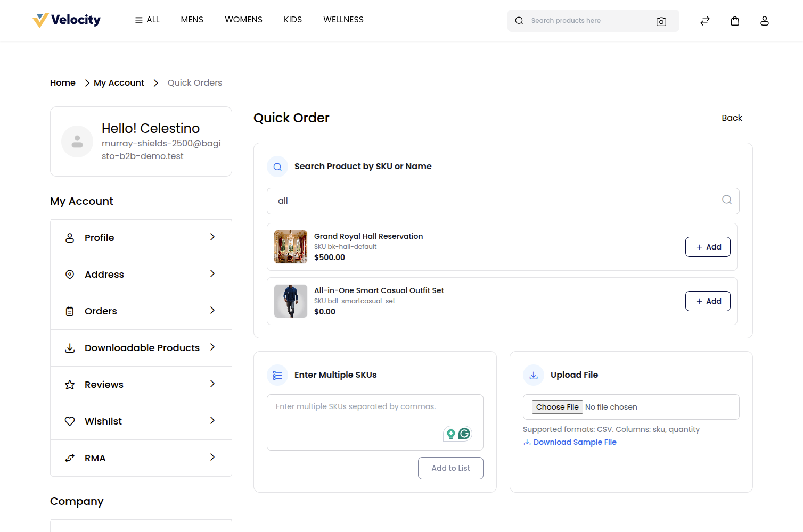Open the shopping bag cart icon
This screenshot has width=803, height=532.
735,21
